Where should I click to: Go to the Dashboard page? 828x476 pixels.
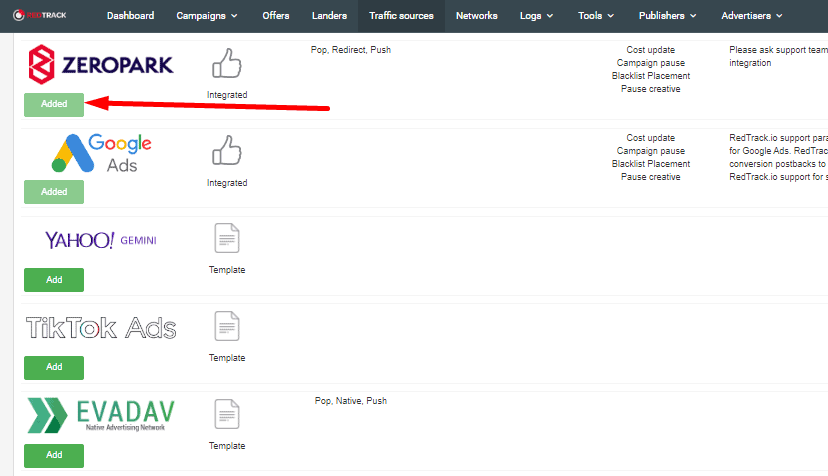pos(130,16)
